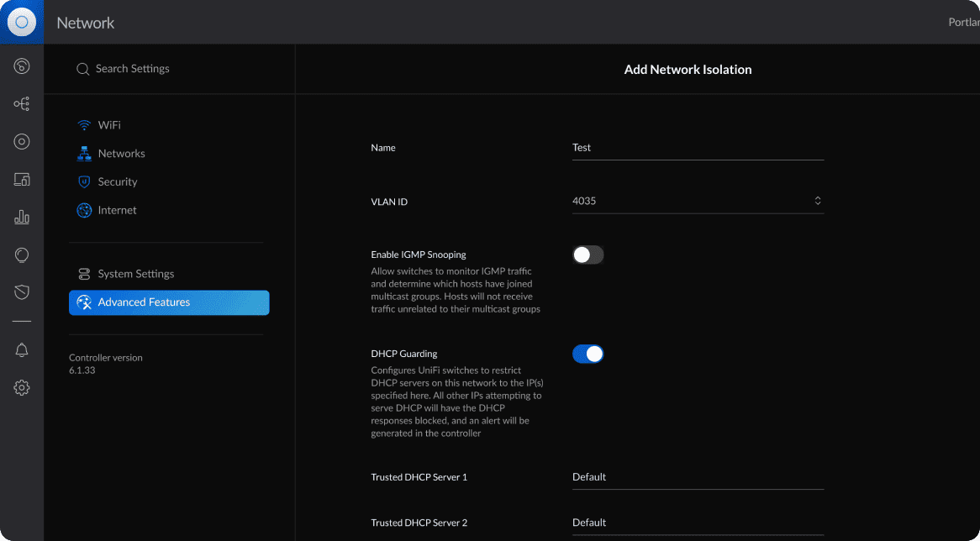Open Networks settings section

click(x=121, y=154)
